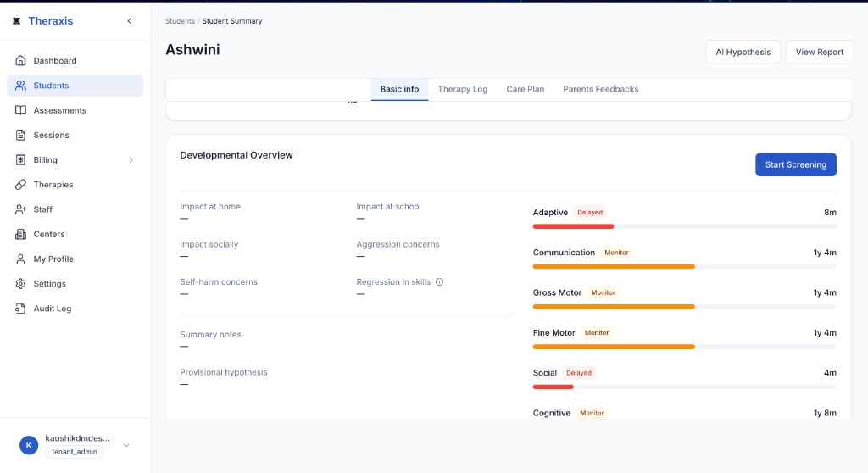Viewport: 868px width, 473px height.
Task: Click the Communication progress bar
Action: [x=684, y=266]
